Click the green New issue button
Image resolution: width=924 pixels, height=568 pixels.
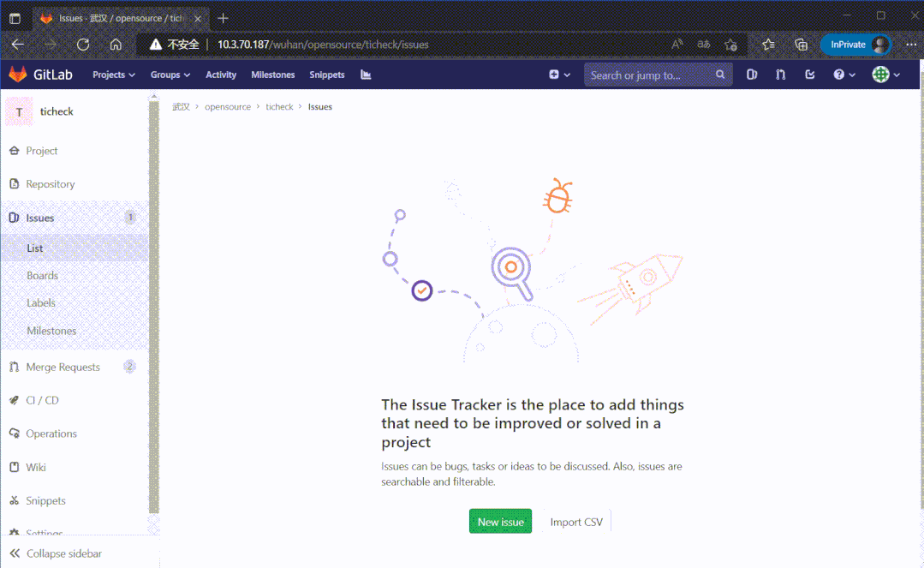[x=500, y=522]
